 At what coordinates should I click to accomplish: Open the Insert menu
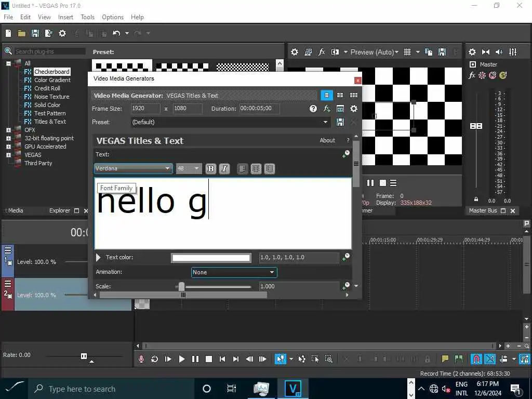pyautogui.click(x=65, y=17)
